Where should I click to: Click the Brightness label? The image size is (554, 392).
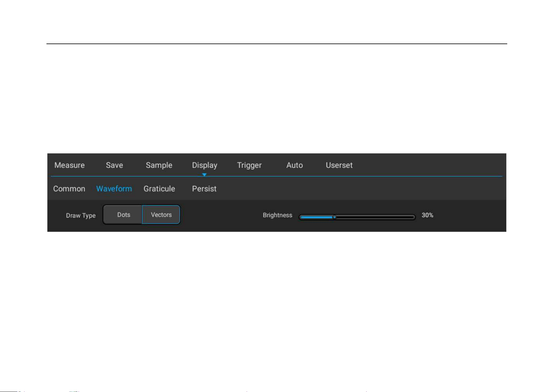[x=277, y=215]
